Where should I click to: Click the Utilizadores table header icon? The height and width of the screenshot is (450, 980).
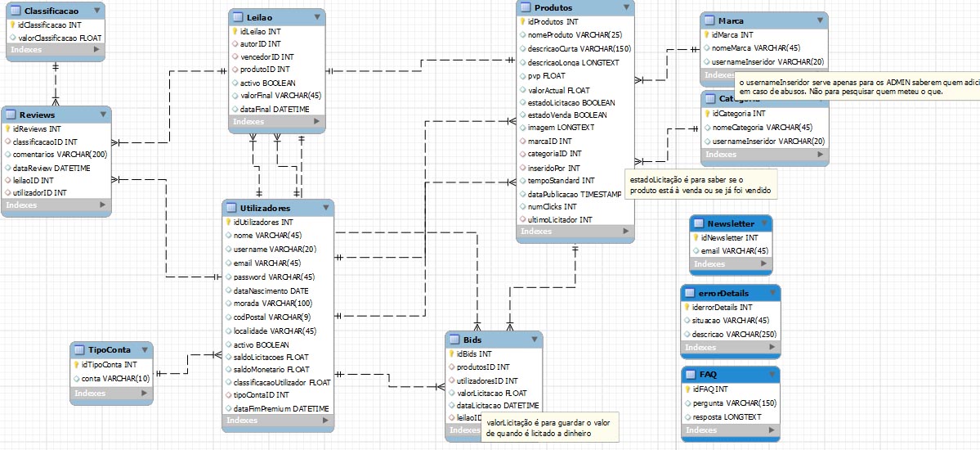(x=231, y=209)
